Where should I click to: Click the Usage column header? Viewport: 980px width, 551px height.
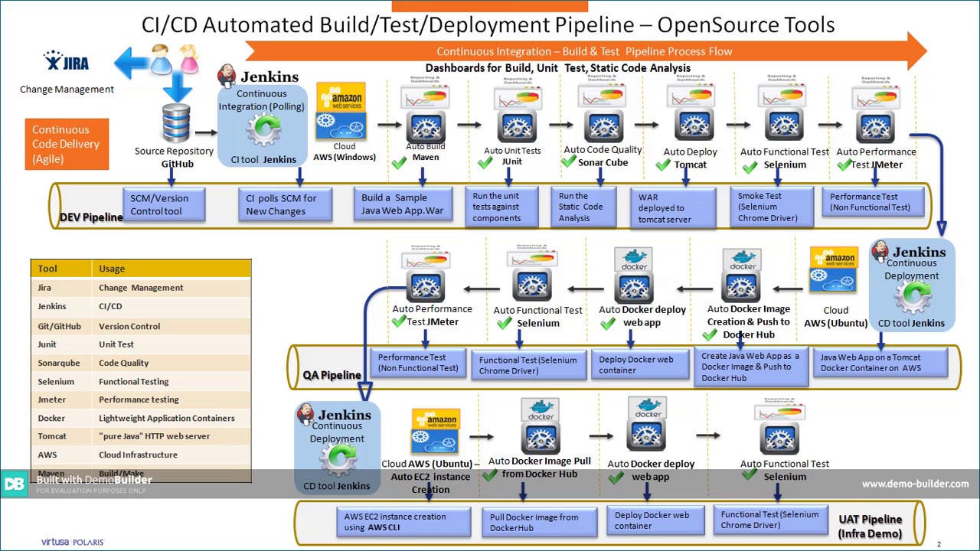(171, 269)
